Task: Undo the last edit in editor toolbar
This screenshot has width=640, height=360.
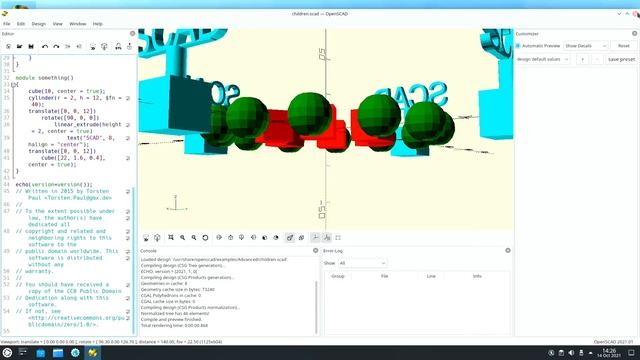Action: tap(45, 47)
